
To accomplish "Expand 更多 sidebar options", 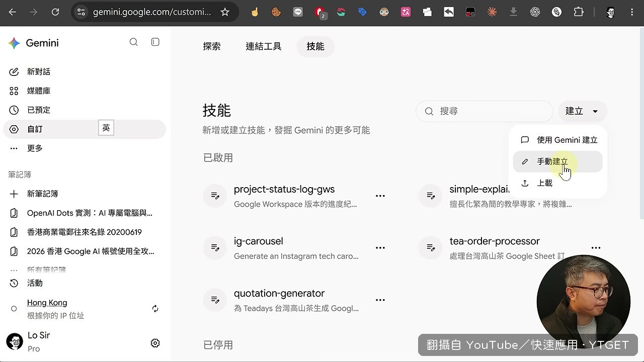I will coord(85,148).
